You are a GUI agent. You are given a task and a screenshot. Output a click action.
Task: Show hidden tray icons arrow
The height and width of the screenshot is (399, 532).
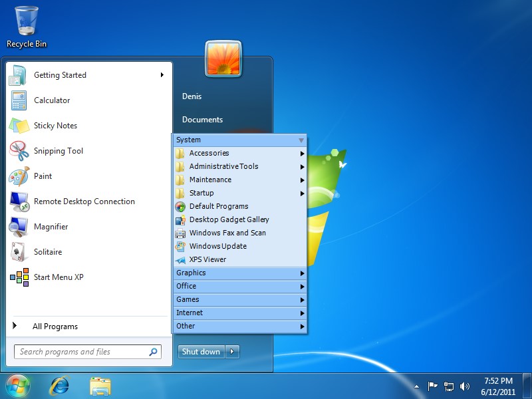tap(417, 386)
